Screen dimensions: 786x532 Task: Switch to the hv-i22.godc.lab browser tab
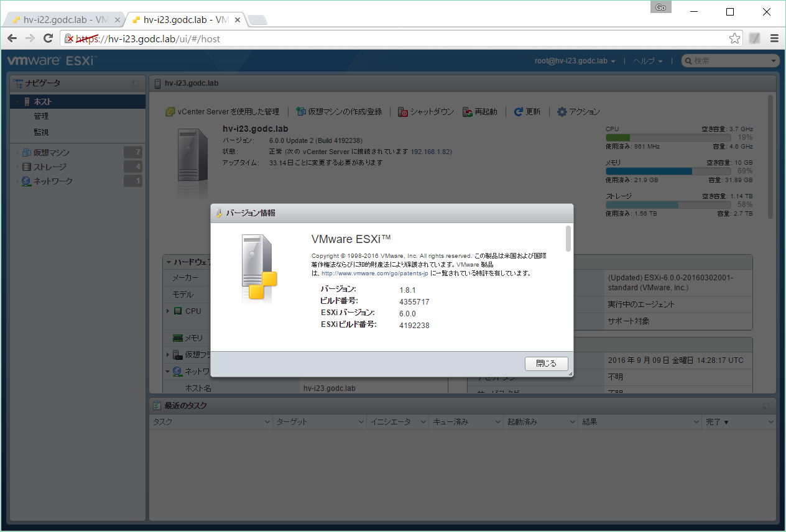coord(64,20)
